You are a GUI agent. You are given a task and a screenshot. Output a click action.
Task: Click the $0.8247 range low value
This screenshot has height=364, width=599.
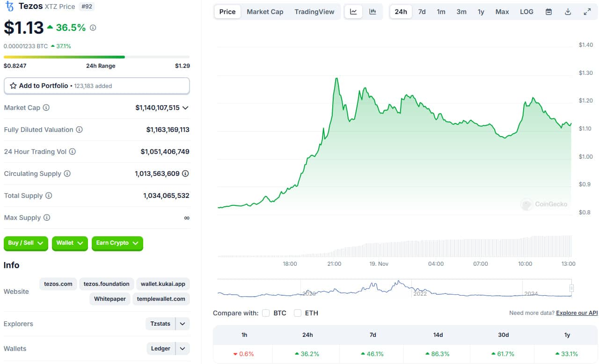click(x=15, y=66)
